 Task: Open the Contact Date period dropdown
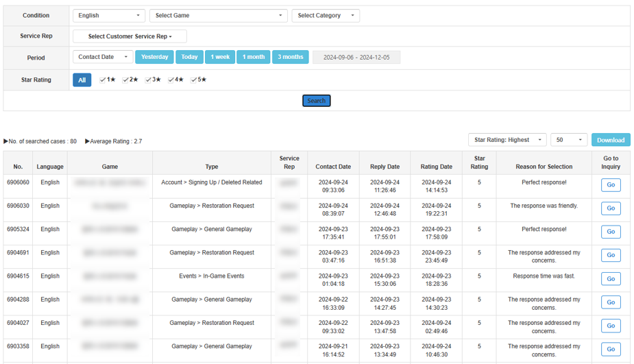pyautogui.click(x=103, y=57)
